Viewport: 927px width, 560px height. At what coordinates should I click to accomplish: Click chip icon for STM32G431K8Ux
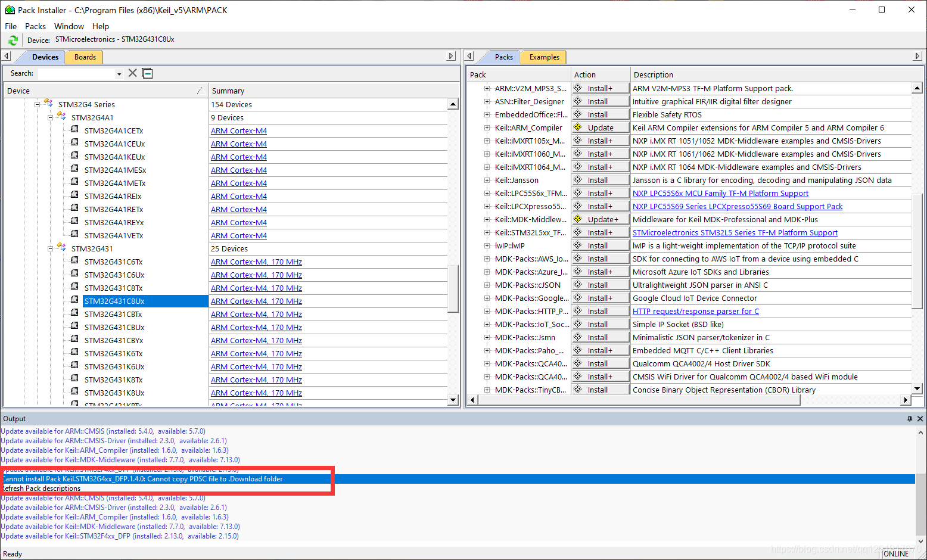pos(74,391)
